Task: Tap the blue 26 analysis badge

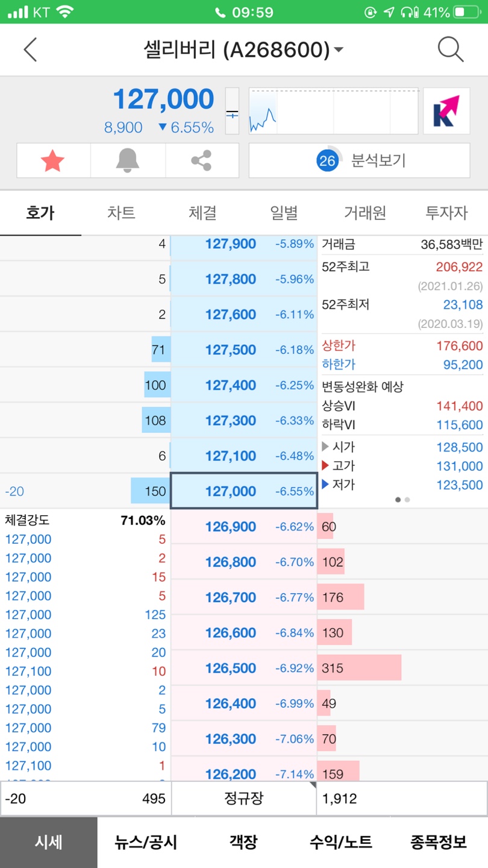Action: tap(327, 160)
